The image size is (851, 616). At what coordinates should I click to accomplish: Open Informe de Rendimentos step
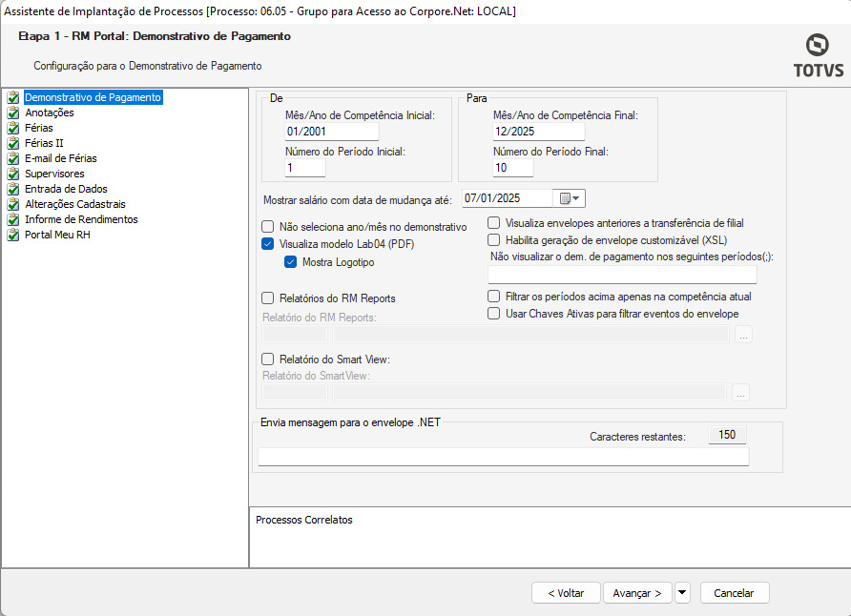[x=81, y=219]
